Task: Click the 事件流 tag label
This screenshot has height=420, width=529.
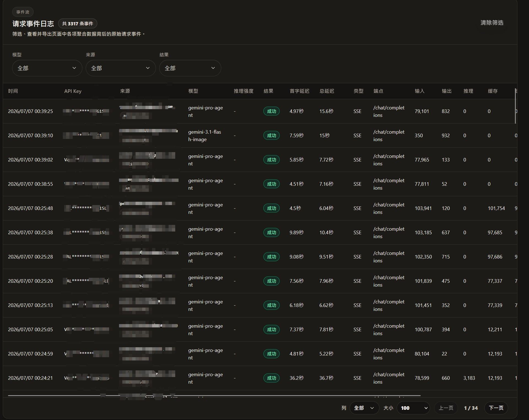Action: coord(23,12)
